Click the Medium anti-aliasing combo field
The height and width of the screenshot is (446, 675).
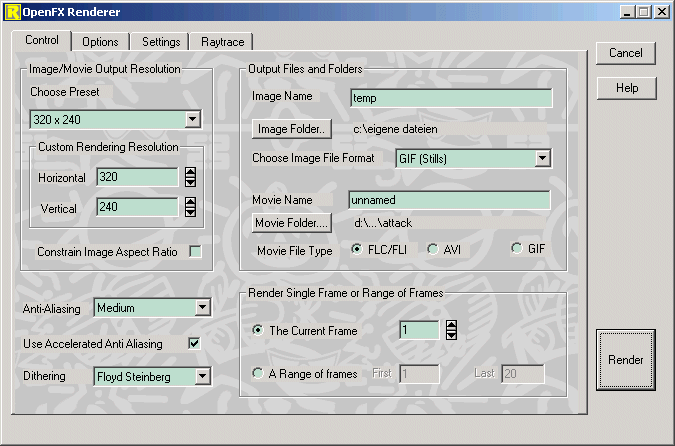coord(152,308)
